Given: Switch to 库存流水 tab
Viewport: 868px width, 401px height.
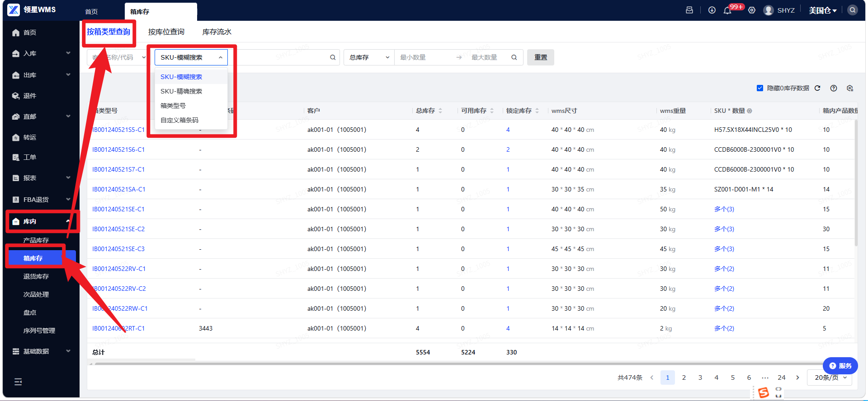Looking at the screenshot, I should coord(217,32).
